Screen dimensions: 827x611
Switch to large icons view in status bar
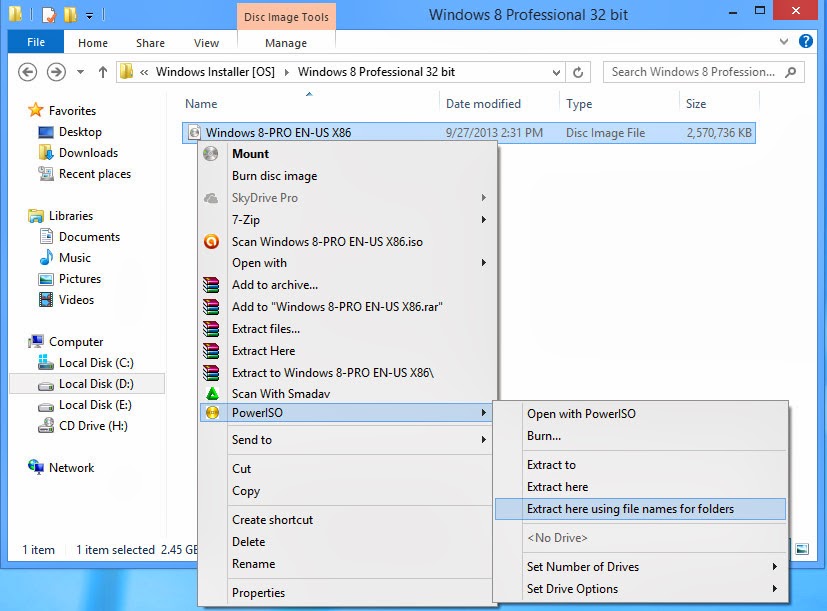click(x=802, y=549)
